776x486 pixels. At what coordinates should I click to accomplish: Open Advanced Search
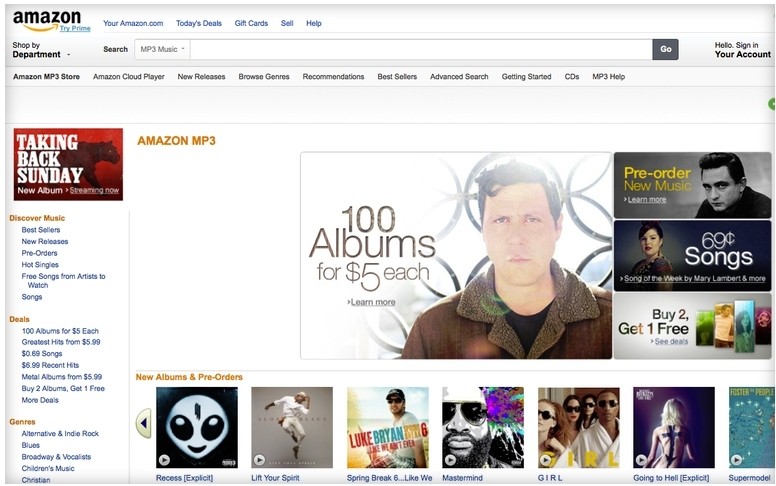coord(459,77)
